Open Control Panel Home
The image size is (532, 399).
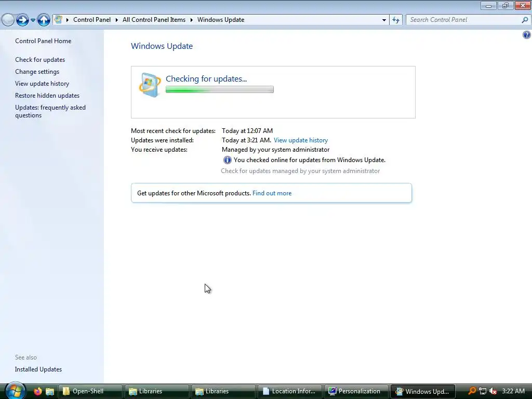43,41
